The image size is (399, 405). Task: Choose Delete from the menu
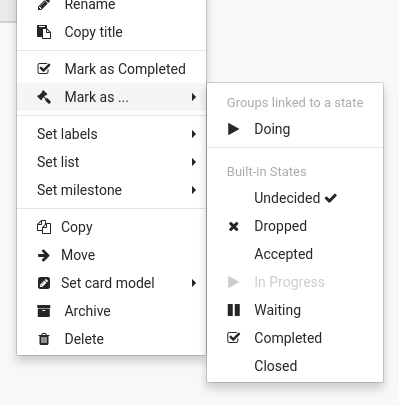(x=111, y=339)
